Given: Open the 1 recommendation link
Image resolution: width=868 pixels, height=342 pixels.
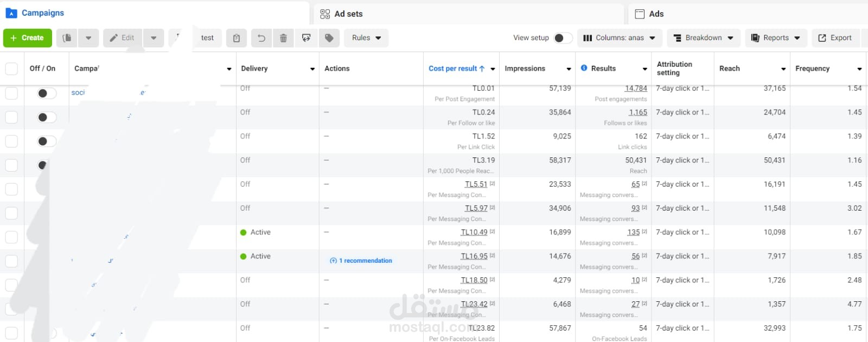Looking at the screenshot, I should [x=365, y=261].
